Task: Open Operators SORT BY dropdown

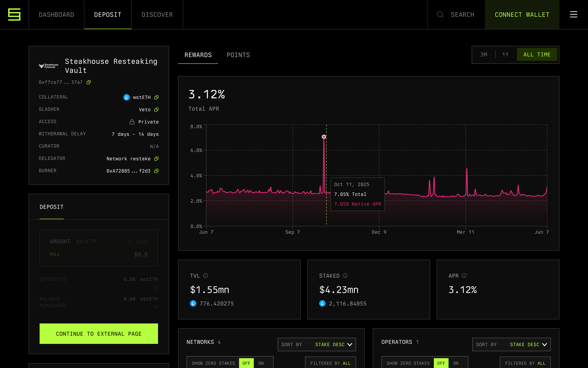Action: tap(511, 344)
